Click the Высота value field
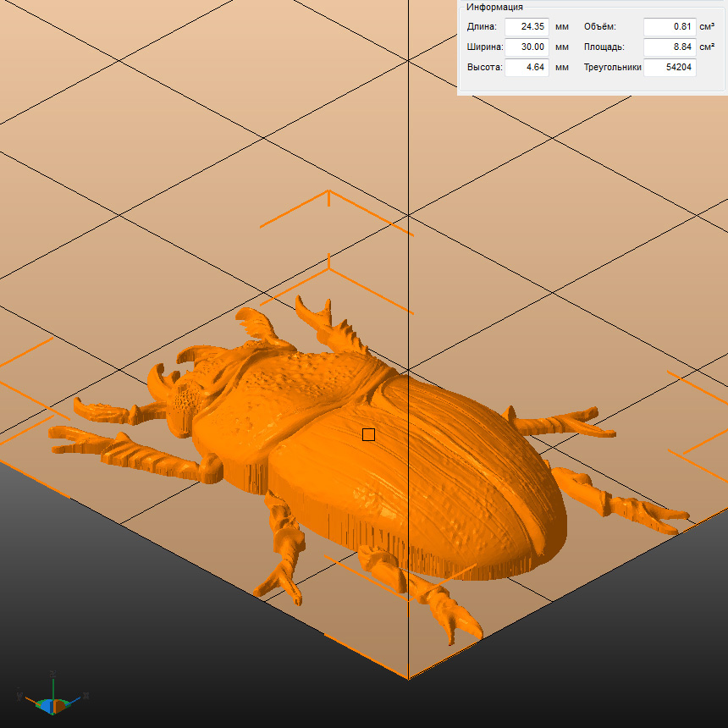This screenshot has height=728, width=728. [x=527, y=68]
